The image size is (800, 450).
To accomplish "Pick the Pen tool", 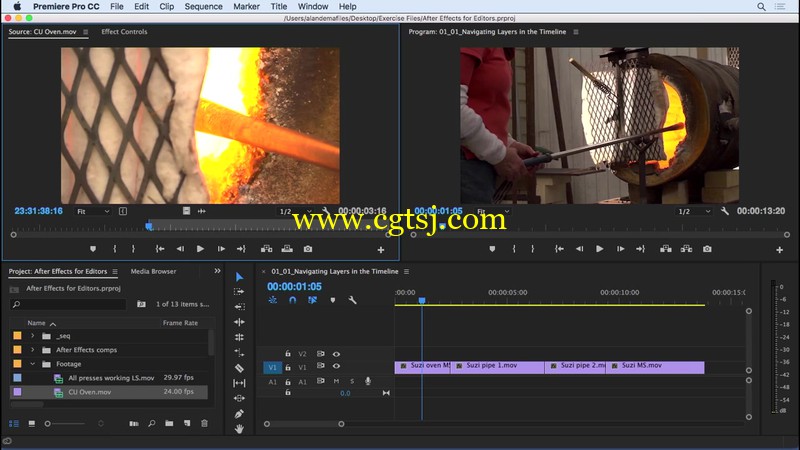I will [239, 414].
